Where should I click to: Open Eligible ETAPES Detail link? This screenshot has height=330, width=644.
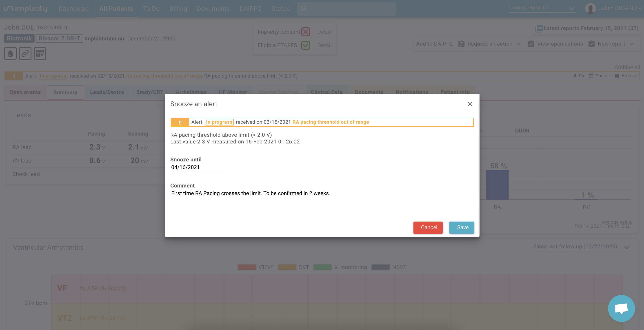324,46
